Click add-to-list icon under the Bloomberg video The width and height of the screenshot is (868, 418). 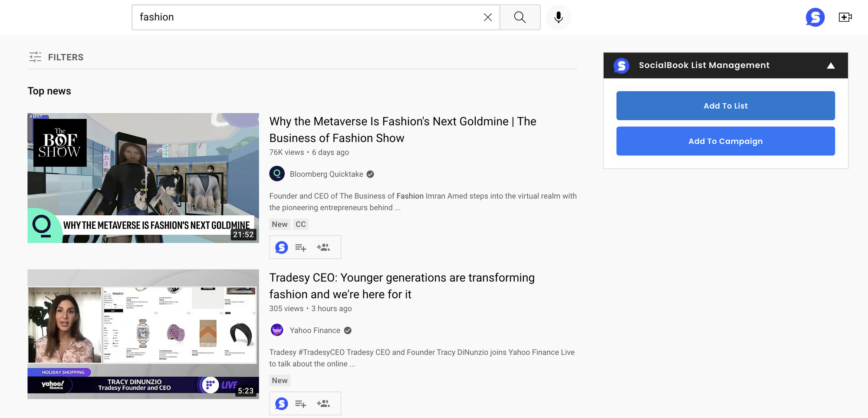coord(301,247)
